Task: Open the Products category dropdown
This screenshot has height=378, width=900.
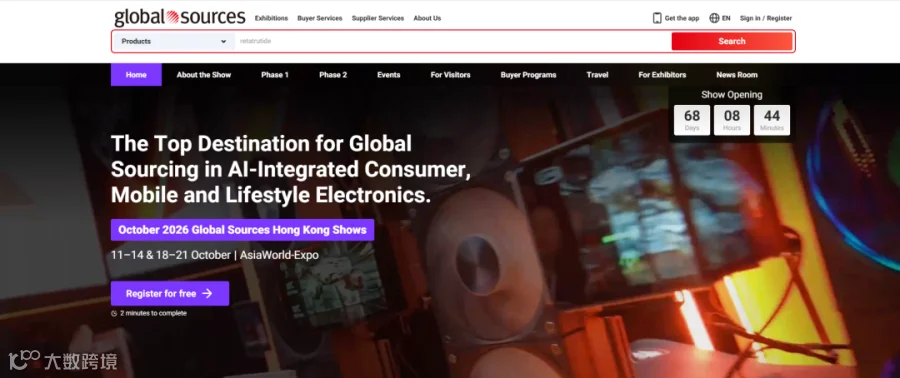Action: [x=173, y=41]
